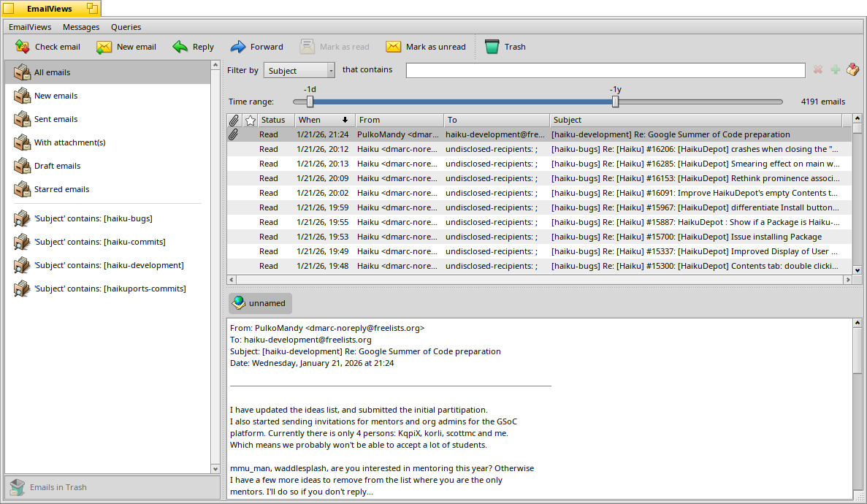This screenshot has width=867, height=504.
Task: Open the Emails in Trash folder
Action: click(x=58, y=487)
